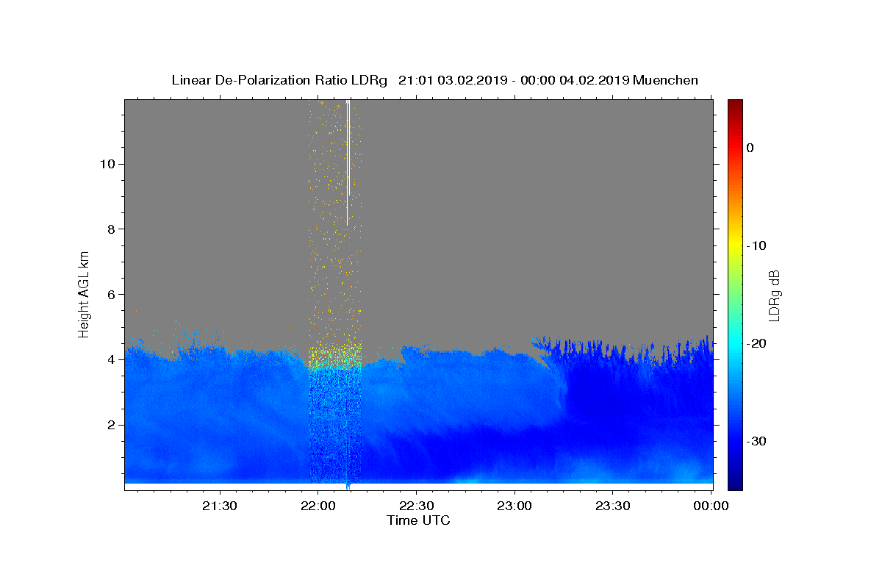Click the 'Height AGL km' axis title
The image size is (882, 588).
pos(84,293)
